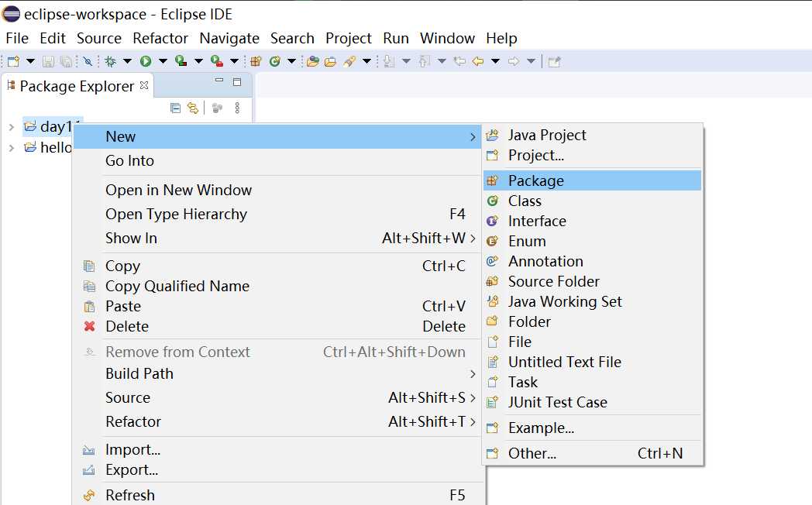Select Package from the New submenu
Viewport: 812px width, 505px height.
coord(535,180)
